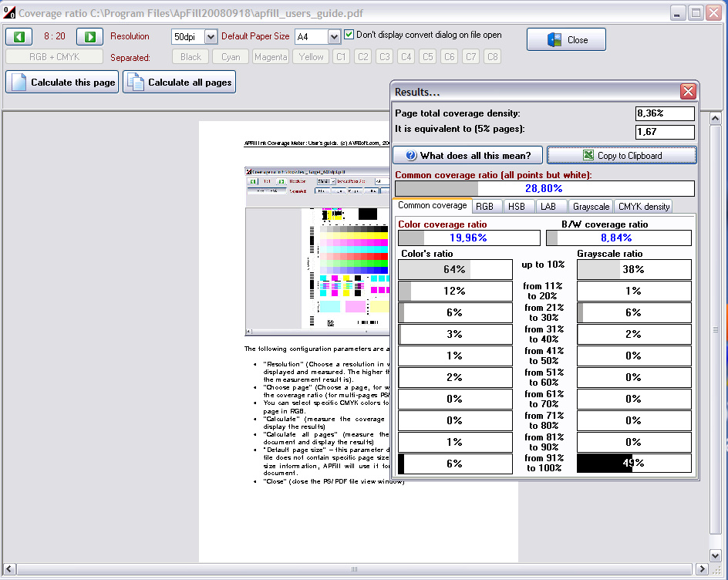
Task: Click the help question mark icon
Action: pos(411,156)
